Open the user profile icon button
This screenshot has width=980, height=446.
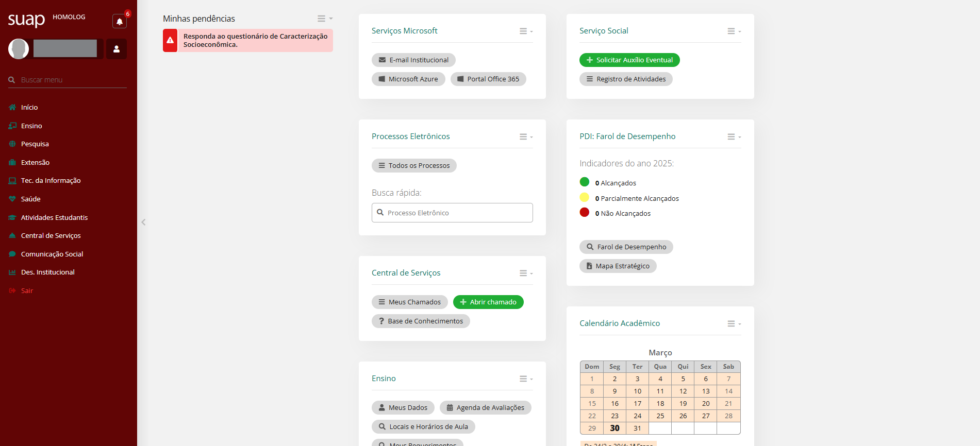click(x=117, y=49)
